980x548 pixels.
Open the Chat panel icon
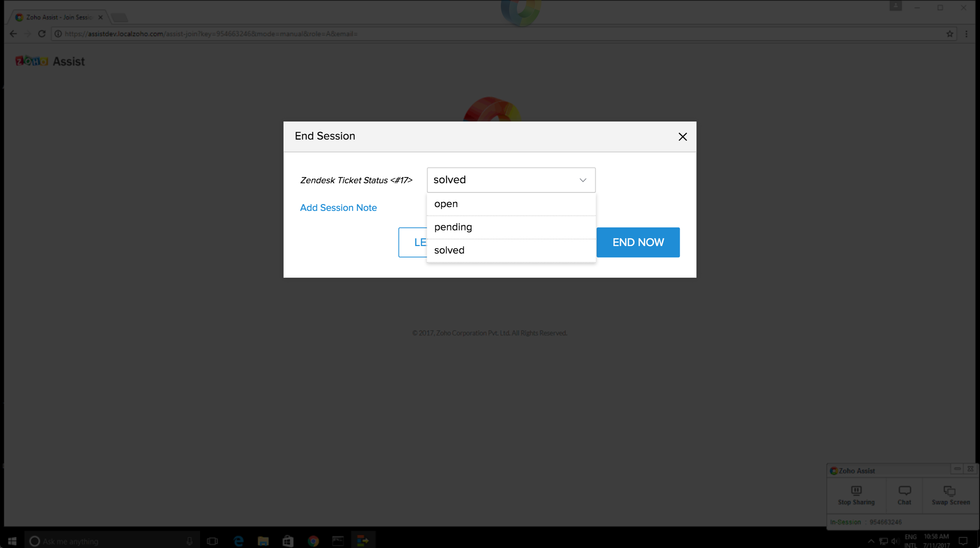click(x=904, y=491)
